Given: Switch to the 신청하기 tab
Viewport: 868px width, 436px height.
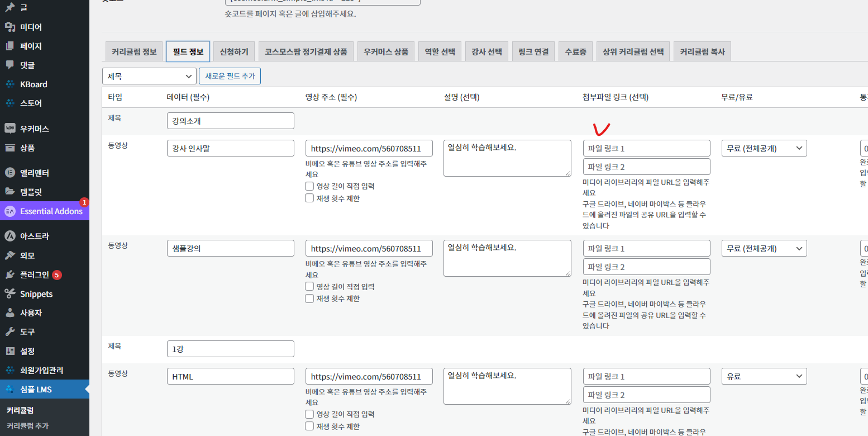Looking at the screenshot, I should click(235, 51).
